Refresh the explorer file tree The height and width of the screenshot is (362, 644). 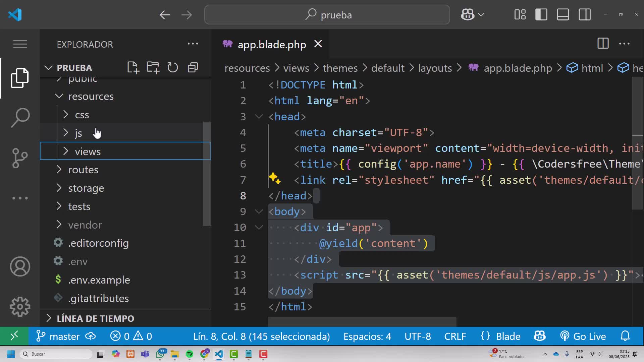173,67
